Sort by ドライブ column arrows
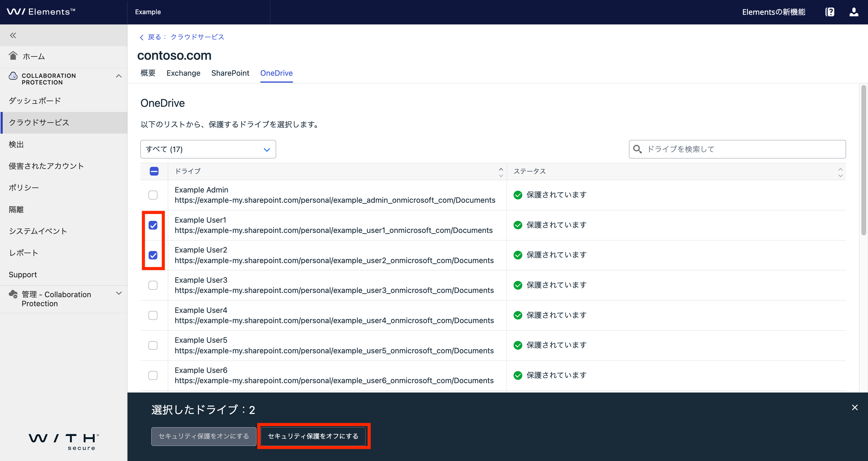This screenshot has height=461, width=868. point(501,172)
